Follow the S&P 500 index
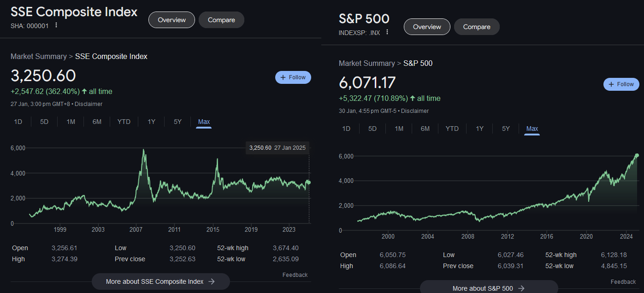Viewport: 644px width, 293px height. (621, 84)
